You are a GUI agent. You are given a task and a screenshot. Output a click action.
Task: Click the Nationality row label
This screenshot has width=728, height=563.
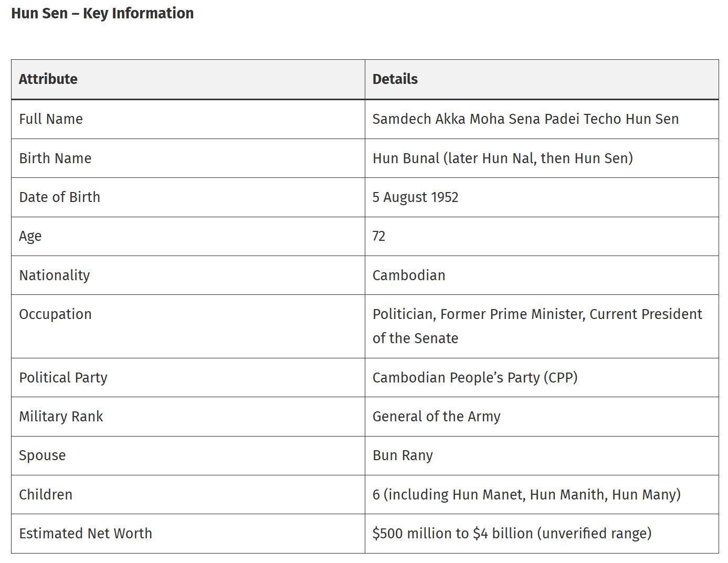[54, 275]
